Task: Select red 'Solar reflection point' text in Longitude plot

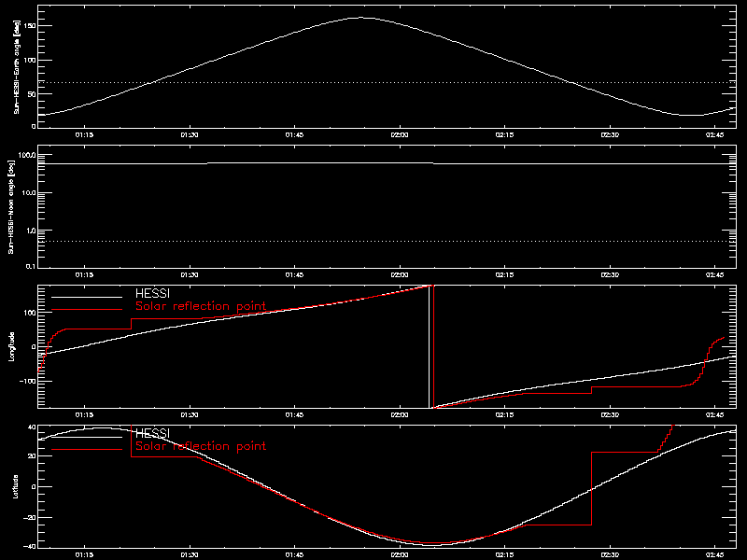Action: point(201,306)
